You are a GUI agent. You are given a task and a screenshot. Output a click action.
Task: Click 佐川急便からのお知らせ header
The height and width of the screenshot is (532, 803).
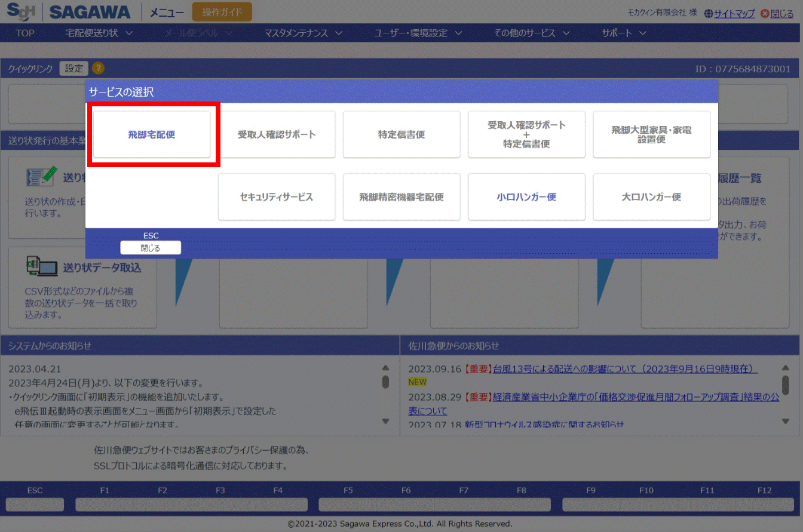point(453,346)
